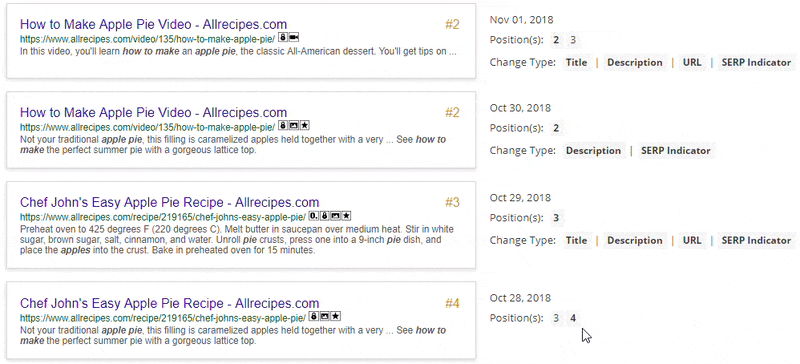Click the URL under the Oct 30 result title
This screenshot has height=364, width=800.
click(x=147, y=126)
